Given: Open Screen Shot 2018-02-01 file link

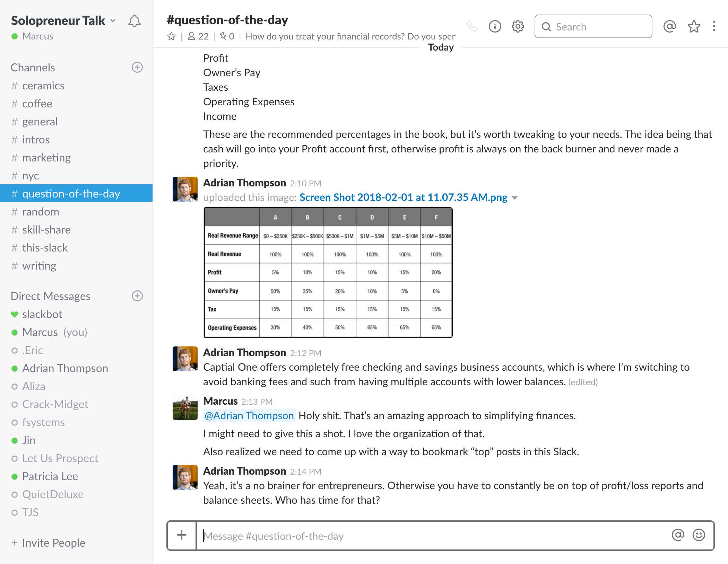Looking at the screenshot, I should [403, 197].
